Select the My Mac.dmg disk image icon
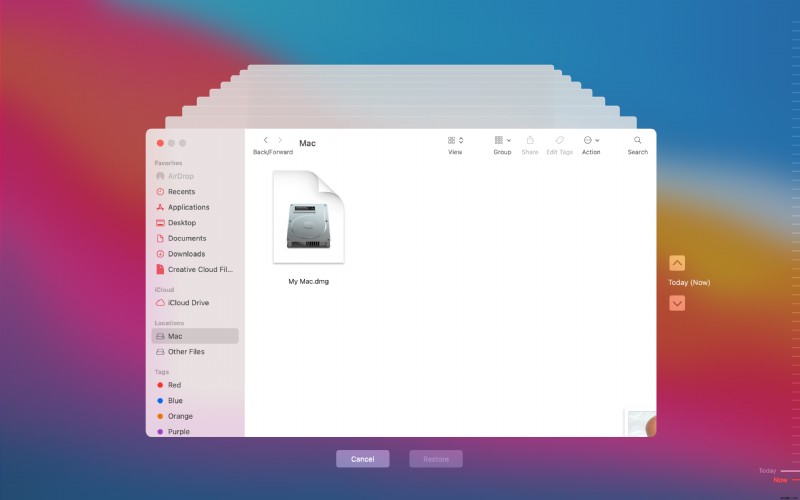The width and height of the screenshot is (800, 500). pos(309,217)
